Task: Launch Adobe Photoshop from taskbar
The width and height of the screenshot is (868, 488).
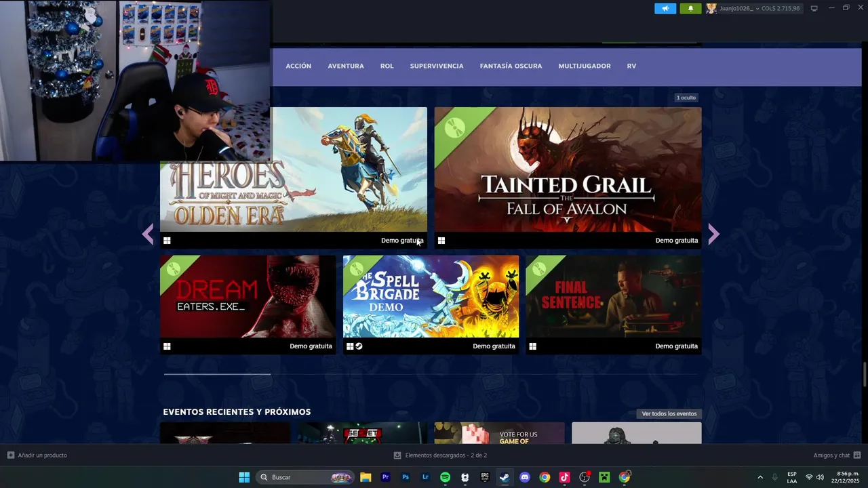Action: pos(406,477)
